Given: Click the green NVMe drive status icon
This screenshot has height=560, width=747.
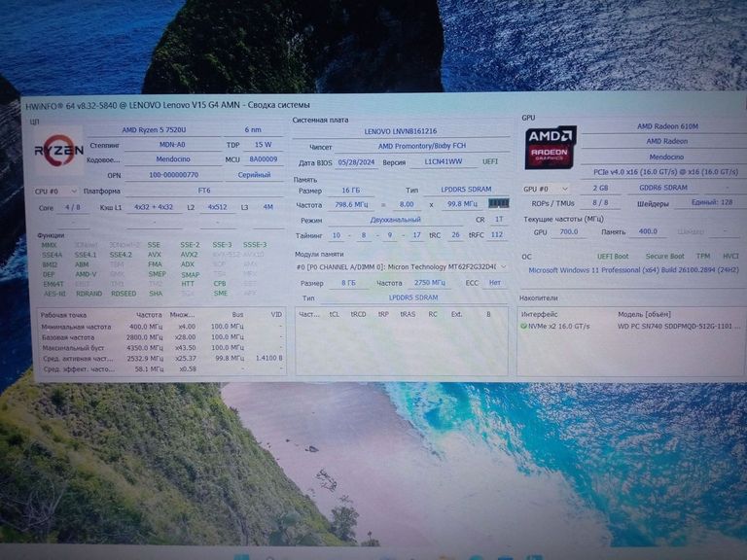Looking at the screenshot, I should [524, 327].
